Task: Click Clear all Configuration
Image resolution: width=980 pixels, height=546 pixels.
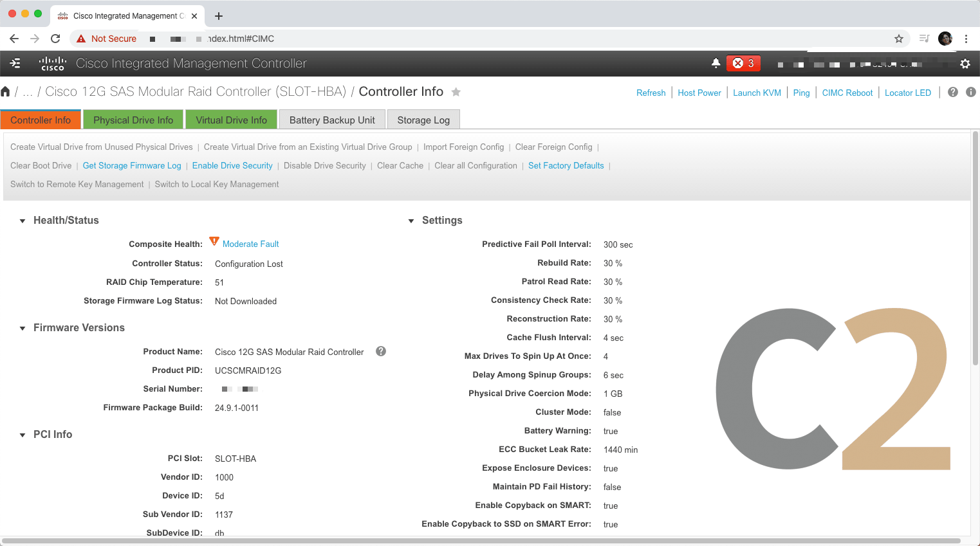Action: [476, 165]
